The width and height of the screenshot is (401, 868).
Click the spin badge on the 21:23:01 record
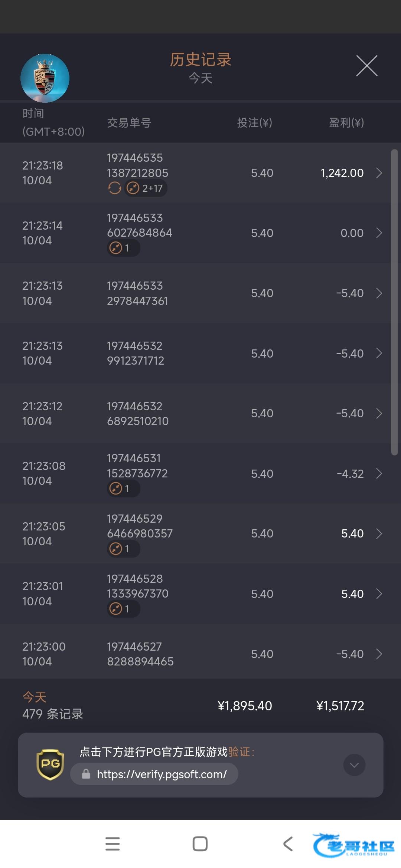[x=123, y=609]
